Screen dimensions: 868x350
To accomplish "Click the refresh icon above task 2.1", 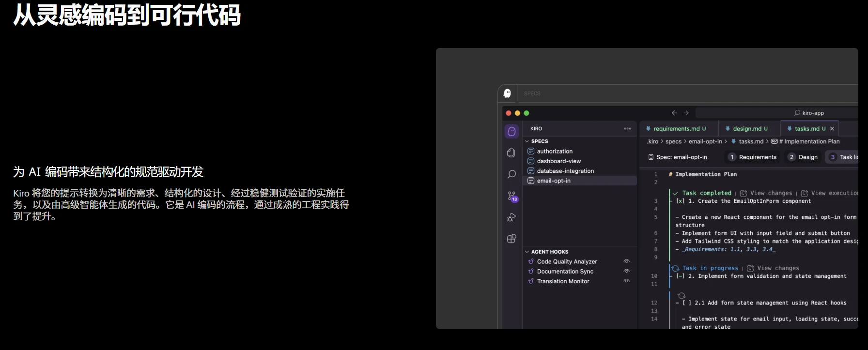I will point(682,296).
